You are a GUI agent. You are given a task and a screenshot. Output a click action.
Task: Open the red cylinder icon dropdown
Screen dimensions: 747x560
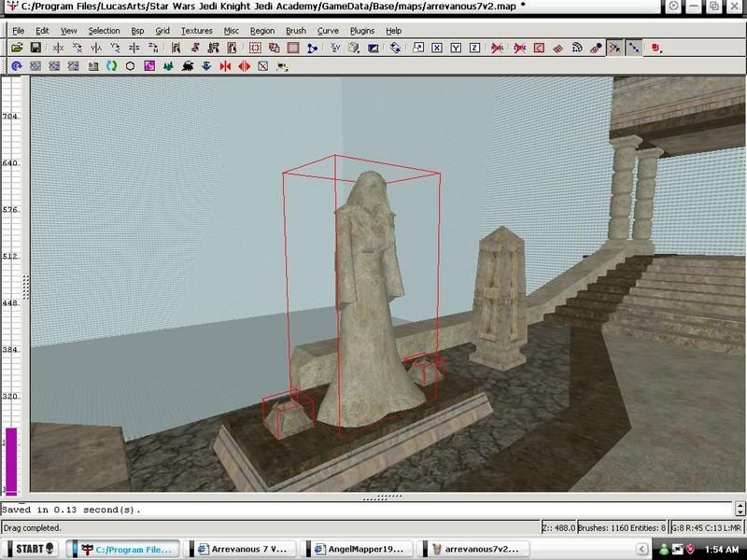click(656, 47)
